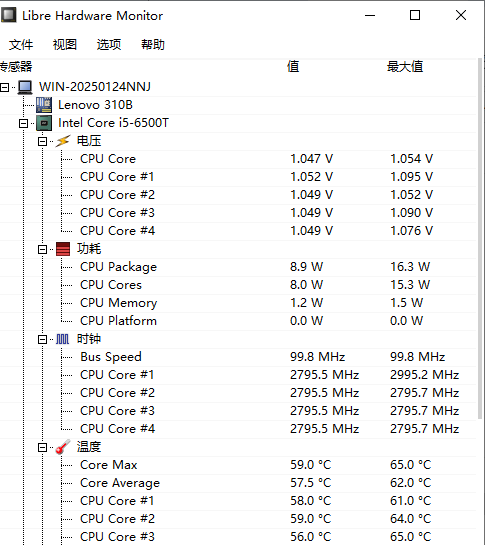Image resolution: width=485 pixels, height=545 pixels.
Task: Collapse the 温度 temperature group
Action: point(42,448)
